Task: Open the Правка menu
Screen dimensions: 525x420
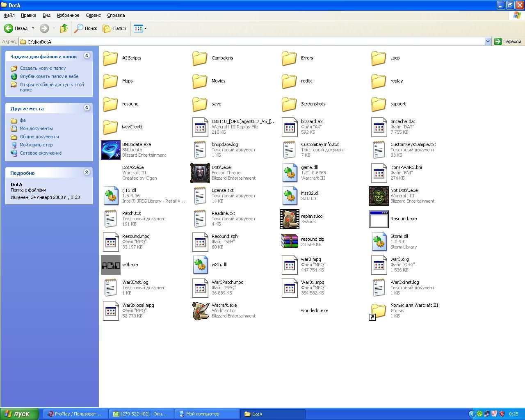Action: pyautogui.click(x=28, y=15)
